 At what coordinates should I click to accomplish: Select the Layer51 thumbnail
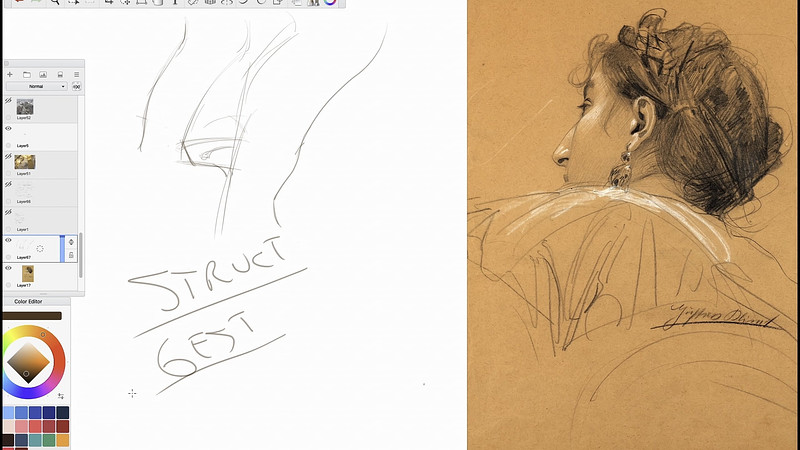click(24, 162)
